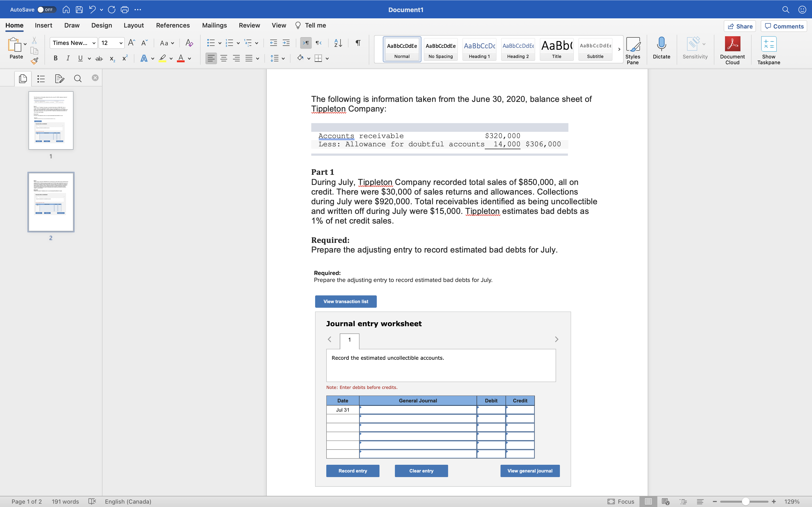Click the zoom slider handle
Viewport: 812px width, 507px height.
point(746,501)
